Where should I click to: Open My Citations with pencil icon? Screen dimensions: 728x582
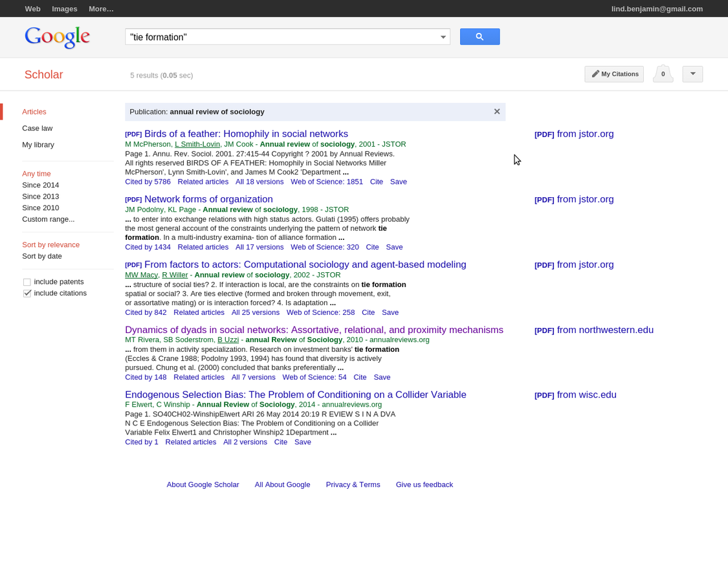(x=614, y=74)
